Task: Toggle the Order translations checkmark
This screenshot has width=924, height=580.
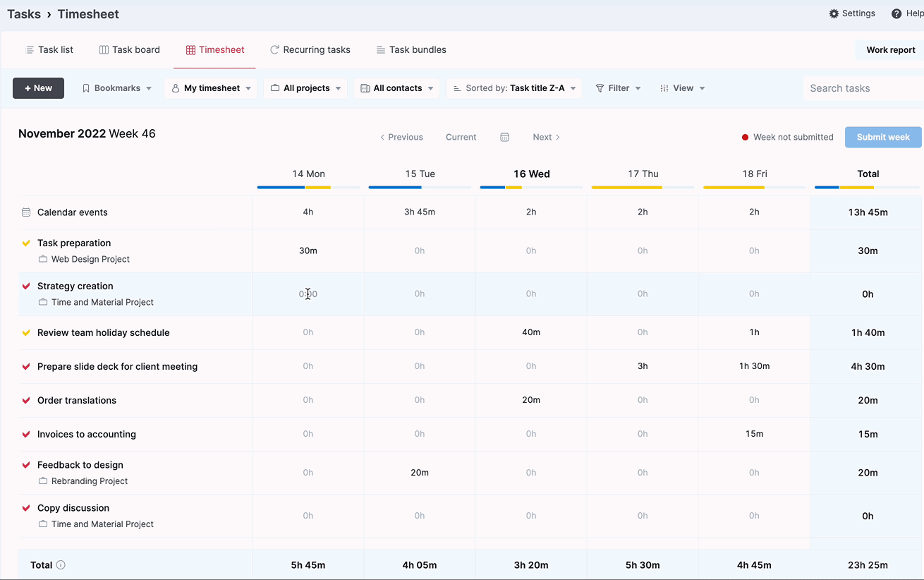Action: (x=26, y=401)
